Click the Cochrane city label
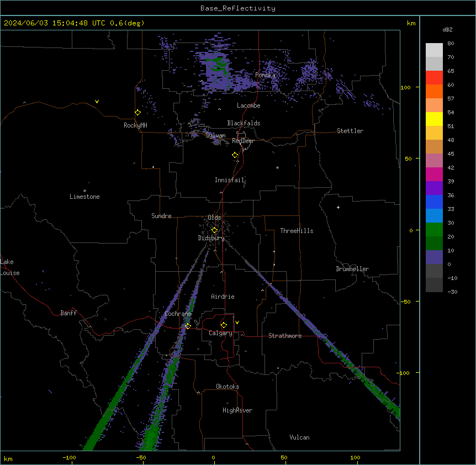The width and height of the screenshot is (476, 465). pyautogui.click(x=178, y=314)
